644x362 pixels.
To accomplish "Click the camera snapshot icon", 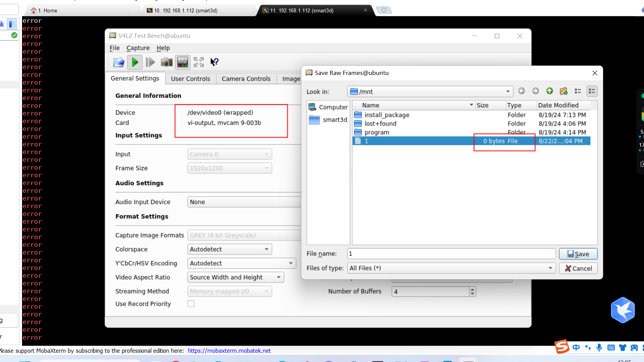I will pyautogui.click(x=166, y=62).
